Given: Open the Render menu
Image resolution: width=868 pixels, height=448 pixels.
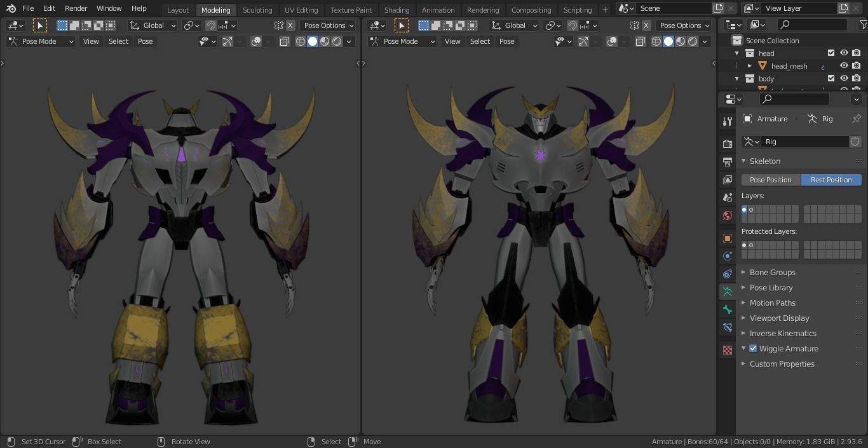Looking at the screenshot, I should pyautogui.click(x=76, y=8).
